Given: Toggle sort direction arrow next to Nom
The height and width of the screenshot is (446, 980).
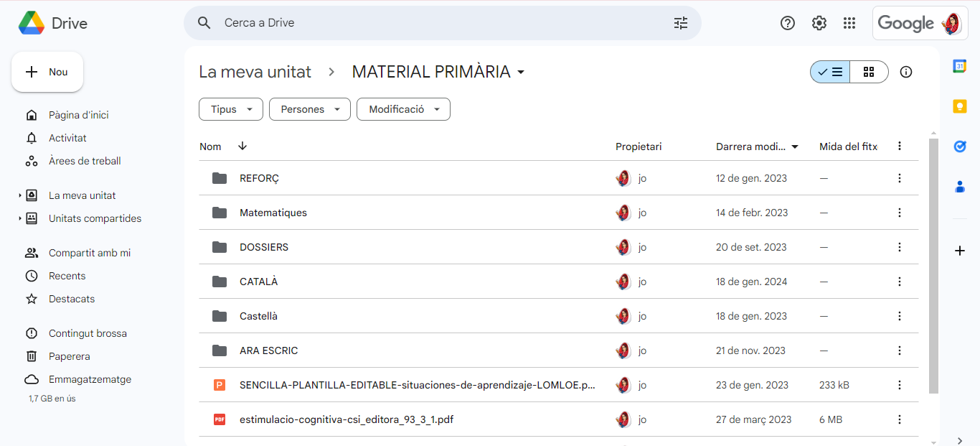Looking at the screenshot, I should pyautogui.click(x=242, y=146).
